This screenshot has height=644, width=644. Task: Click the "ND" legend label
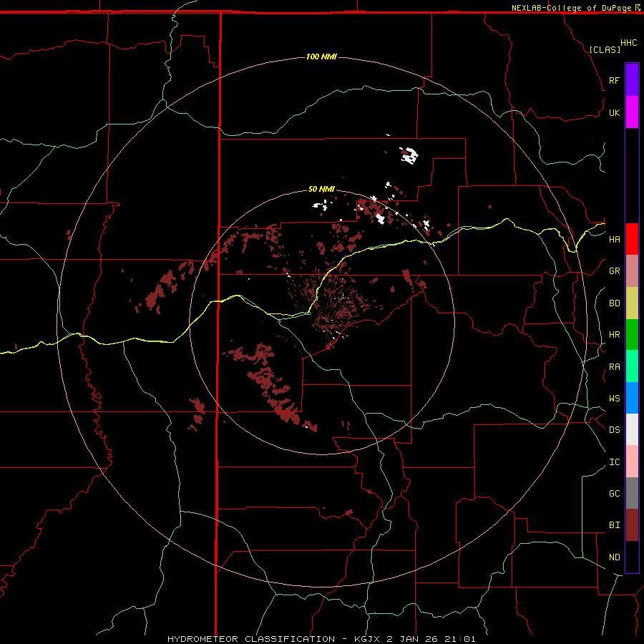click(x=614, y=557)
